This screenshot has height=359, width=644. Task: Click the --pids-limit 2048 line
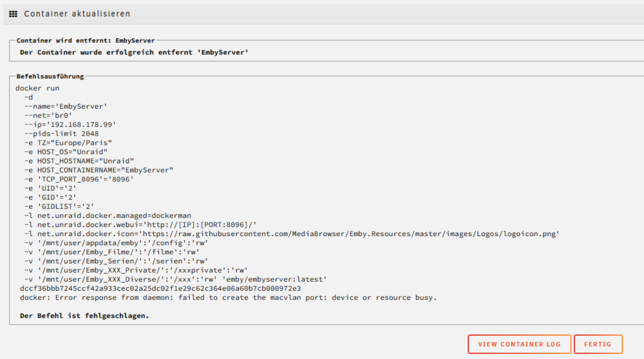tap(62, 134)
